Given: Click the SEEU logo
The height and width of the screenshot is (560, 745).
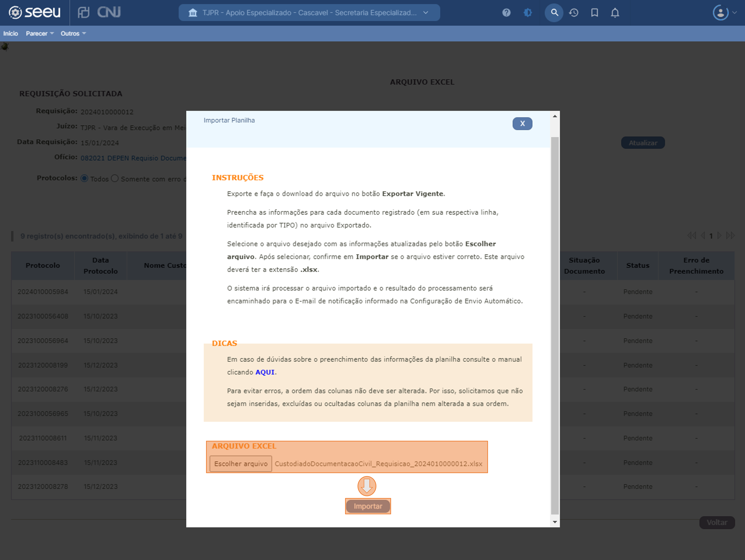Looking at the screenshot, I should tap(34, 12).
